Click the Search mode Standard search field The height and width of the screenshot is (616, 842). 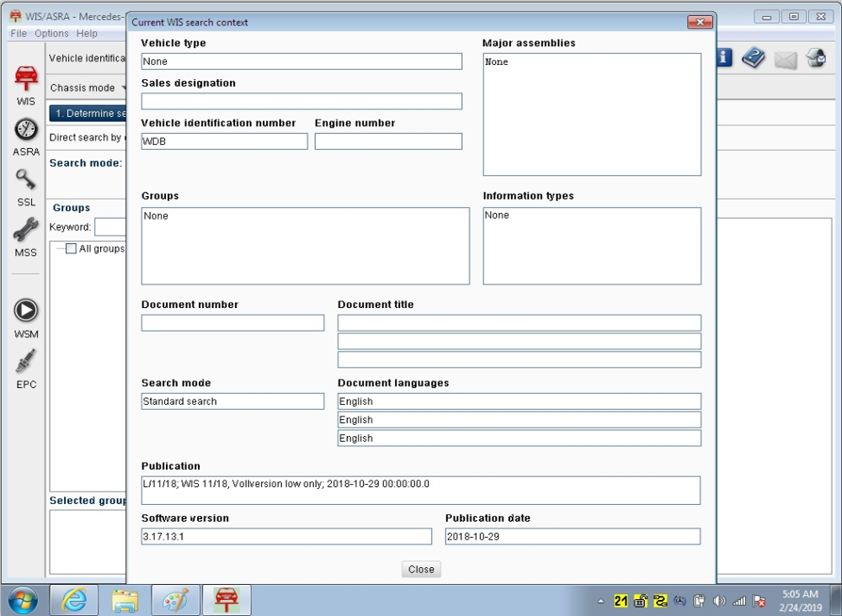point(232,401)
